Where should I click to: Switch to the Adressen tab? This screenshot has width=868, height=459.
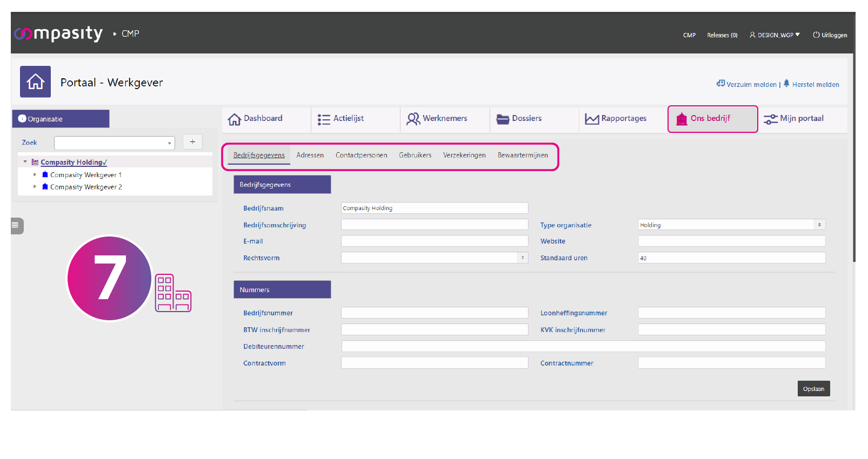click(310, 155)
